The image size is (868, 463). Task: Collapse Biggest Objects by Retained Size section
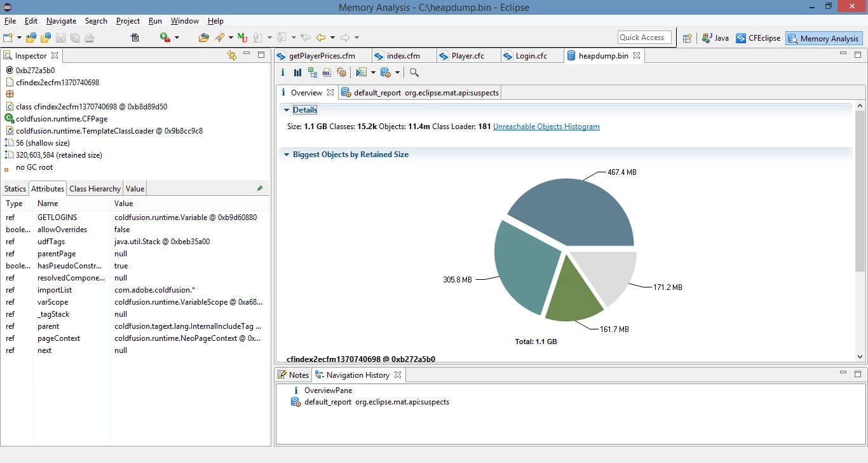[x=286, y=155]
